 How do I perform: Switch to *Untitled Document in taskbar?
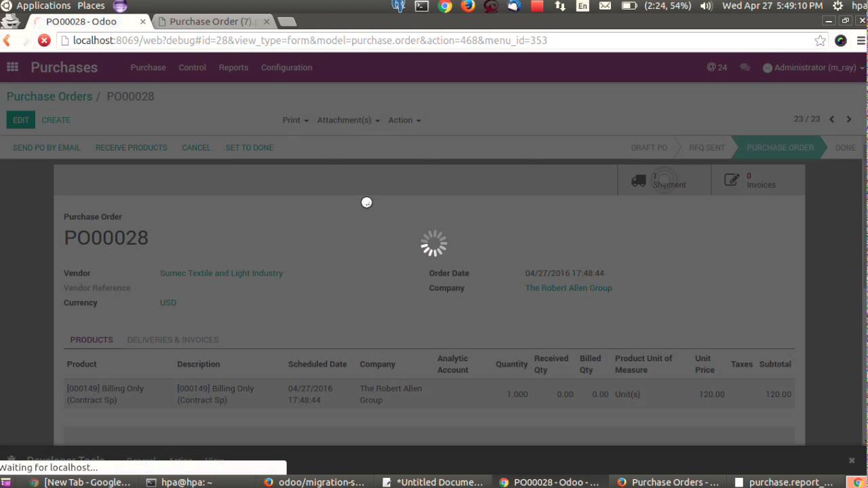coord(434,482)
